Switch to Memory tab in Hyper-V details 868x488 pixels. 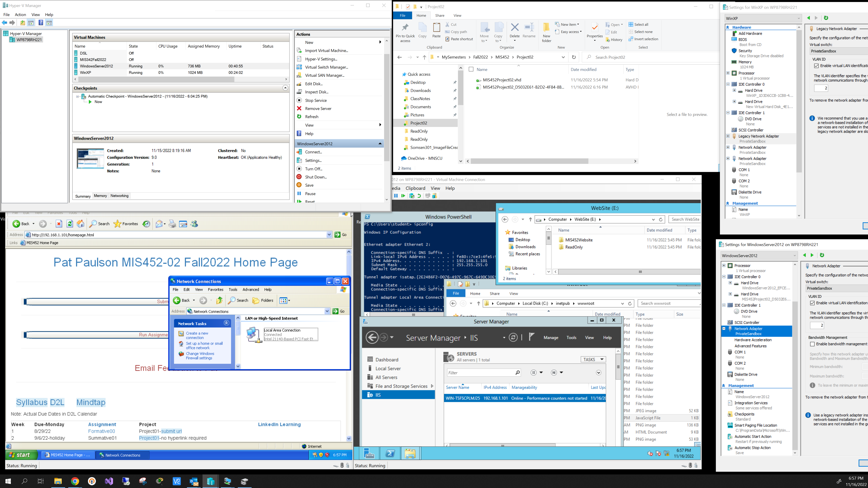(x=100, y=196)
